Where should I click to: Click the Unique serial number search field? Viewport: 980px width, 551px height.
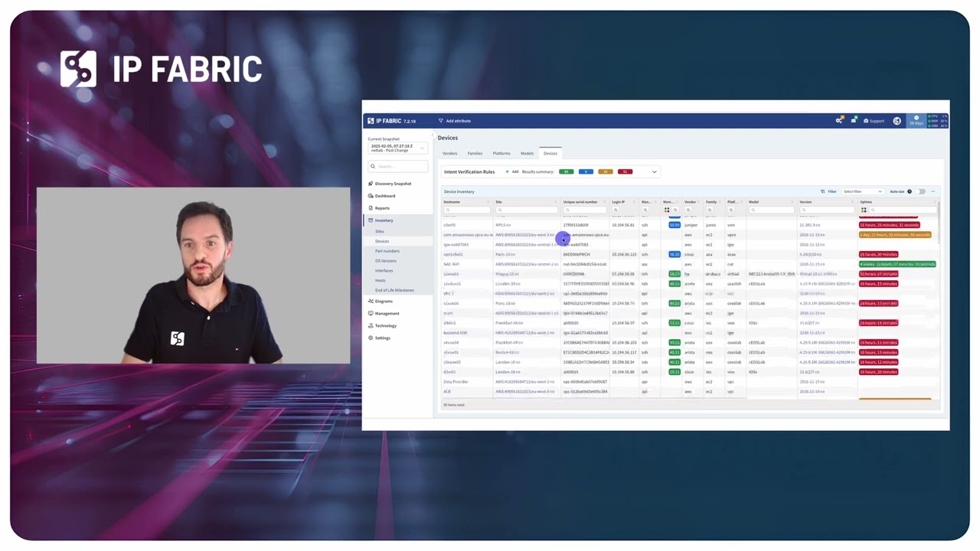tap(583, 210)
